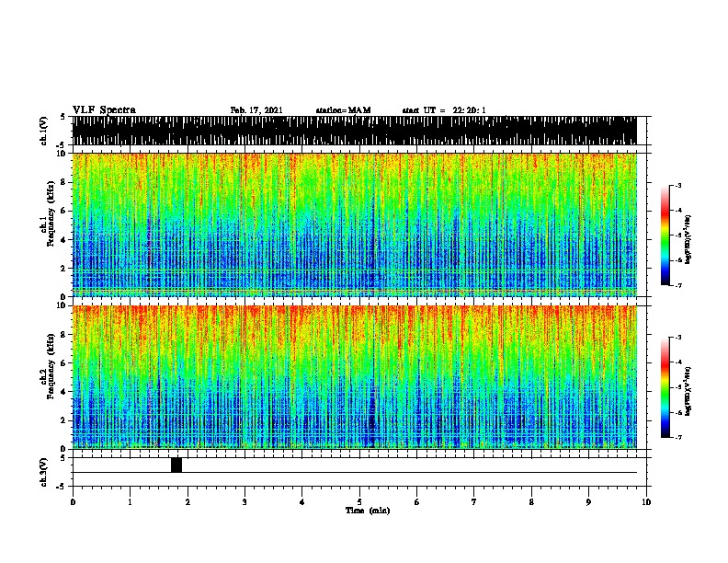Click the ch.2 spectrogram color bar

tap(665, 387)
